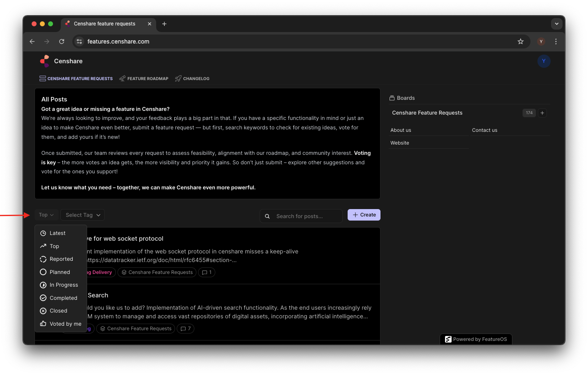Open the search magnifier in the posts search bar
The width and height of the screenshot is (588, 375).
coord(267,216)
